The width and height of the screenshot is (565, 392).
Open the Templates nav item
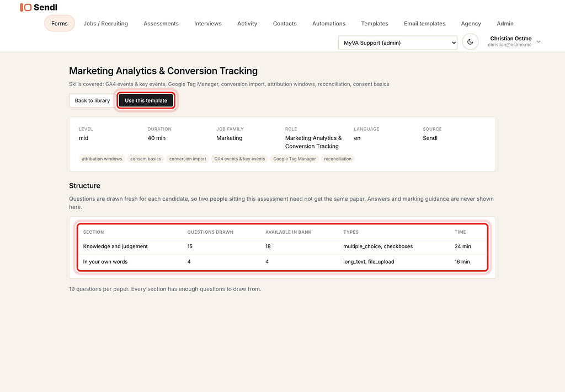point(375,23)
